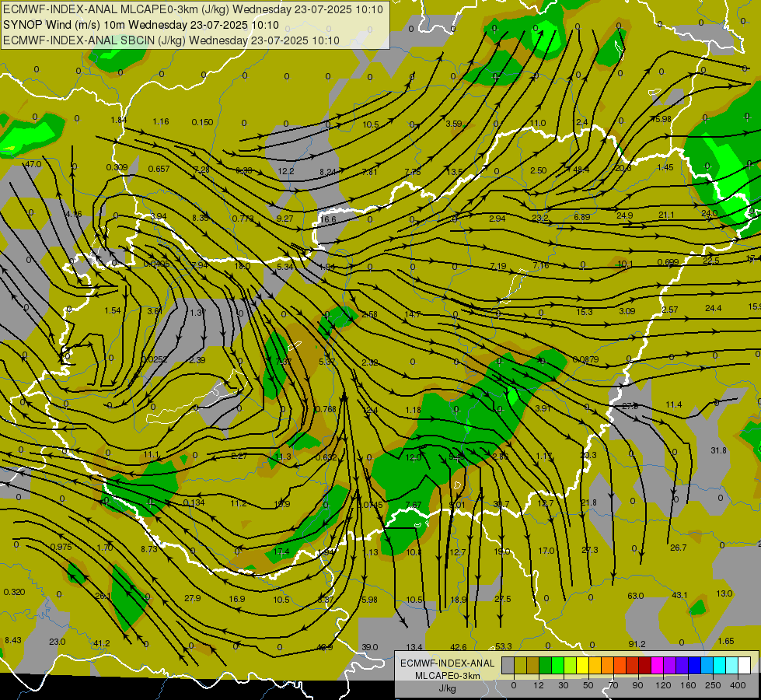
Task: Click the map value '39.0'
Action: coord(370,646)
